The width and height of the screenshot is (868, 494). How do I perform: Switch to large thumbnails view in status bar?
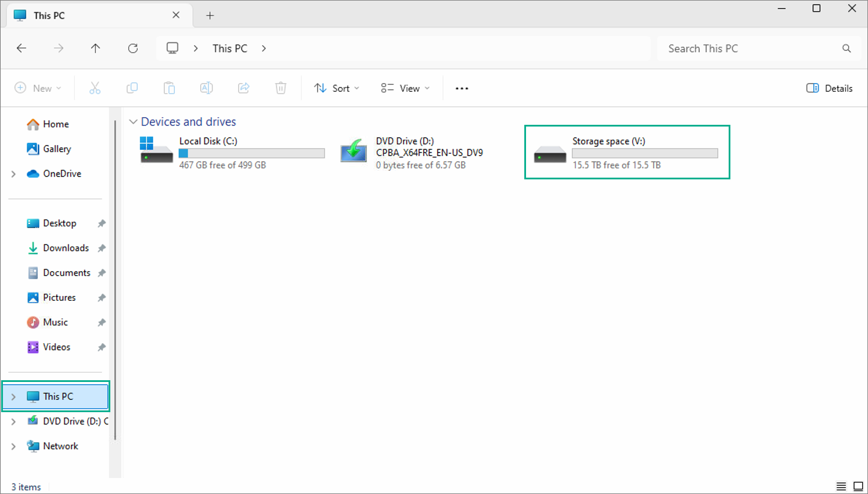pos(858,486)
